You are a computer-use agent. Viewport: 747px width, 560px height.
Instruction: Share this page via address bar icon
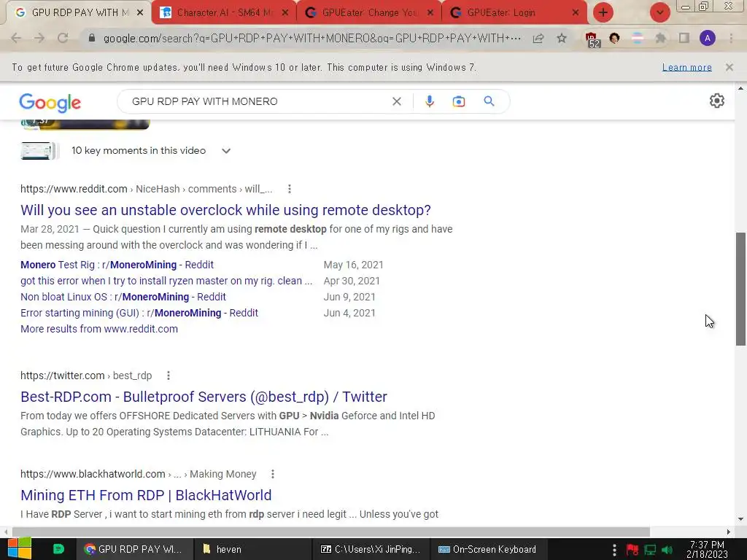pos(538,38)
